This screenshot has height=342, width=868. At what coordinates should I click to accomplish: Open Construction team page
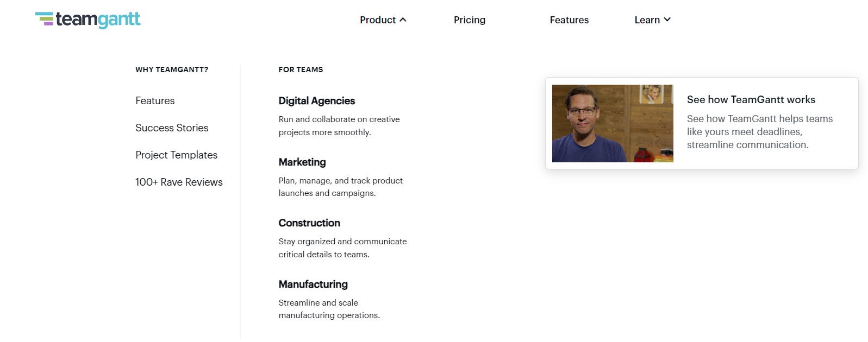pyautogui.click(x=309, y=223)
